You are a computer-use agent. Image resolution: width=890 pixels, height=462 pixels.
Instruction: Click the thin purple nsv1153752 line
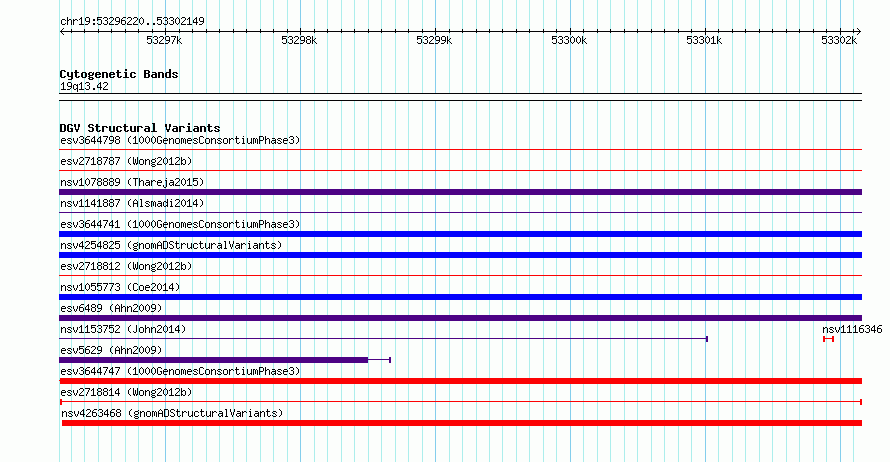coord(383,339)
